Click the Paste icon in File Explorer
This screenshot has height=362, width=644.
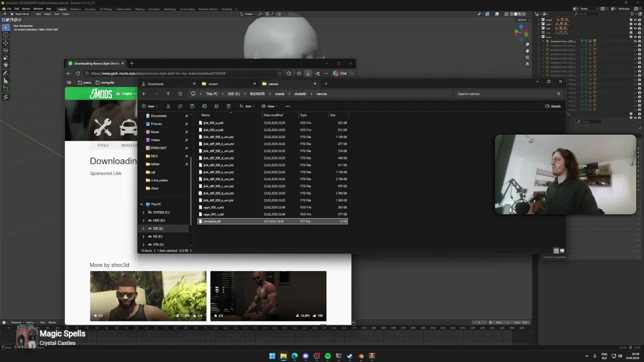(x=192, y=106)
